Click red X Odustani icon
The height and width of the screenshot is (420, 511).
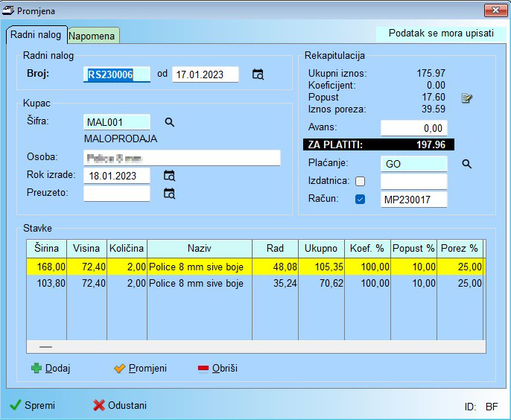tap(99, 405)
